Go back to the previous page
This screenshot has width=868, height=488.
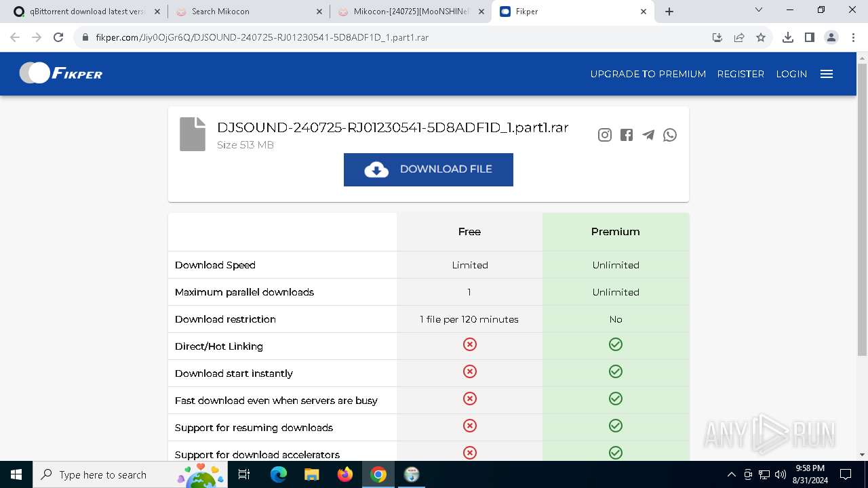point(15,37)
